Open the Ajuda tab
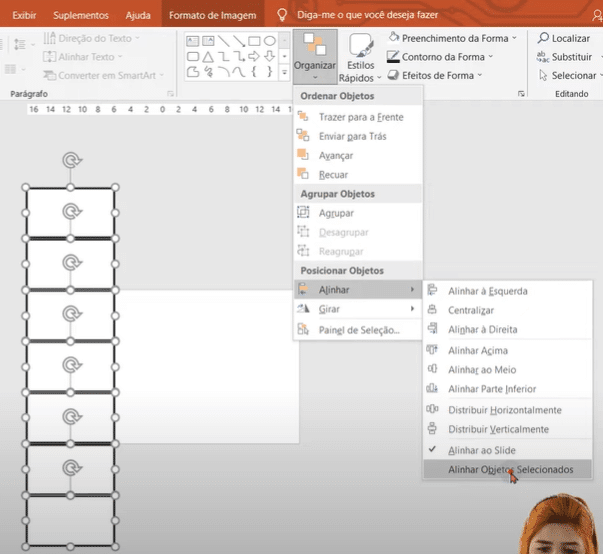 click(138, 15)
